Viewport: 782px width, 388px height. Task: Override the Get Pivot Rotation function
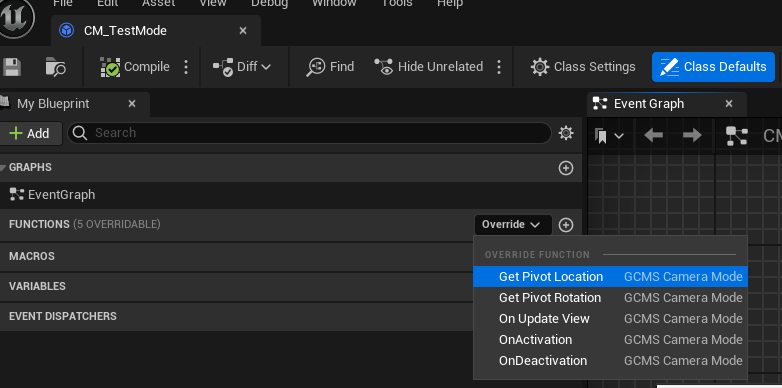click(610, 298)
